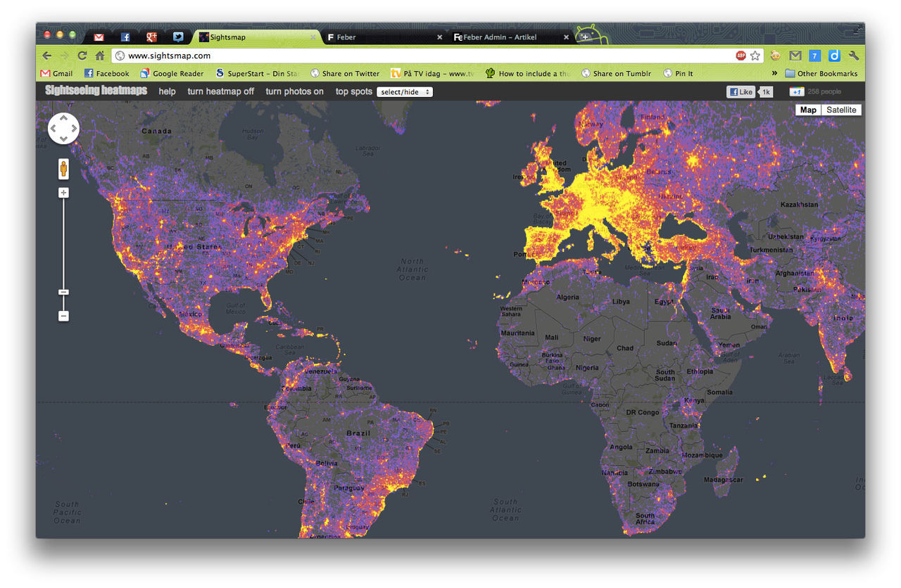This screenshot has height=588, width=901.
Task: Open the pinned Gmail tab
Action: (x=99, y=37)
